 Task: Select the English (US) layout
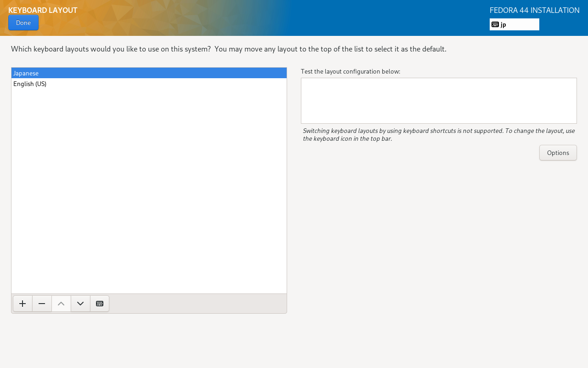click(x=30, y=84)
